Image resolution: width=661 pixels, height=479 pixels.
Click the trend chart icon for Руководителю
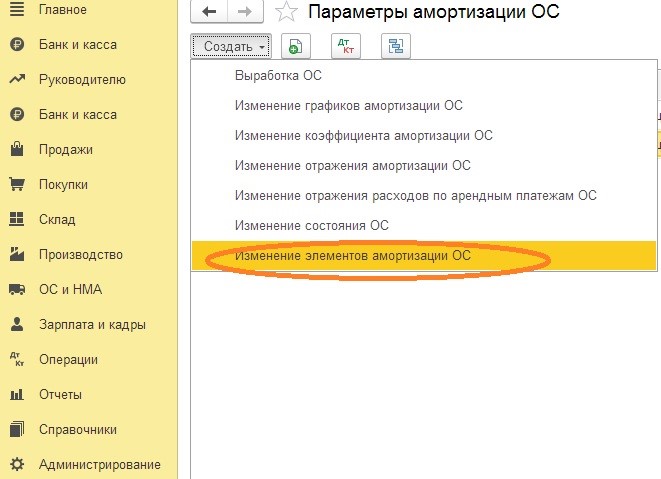17,79
